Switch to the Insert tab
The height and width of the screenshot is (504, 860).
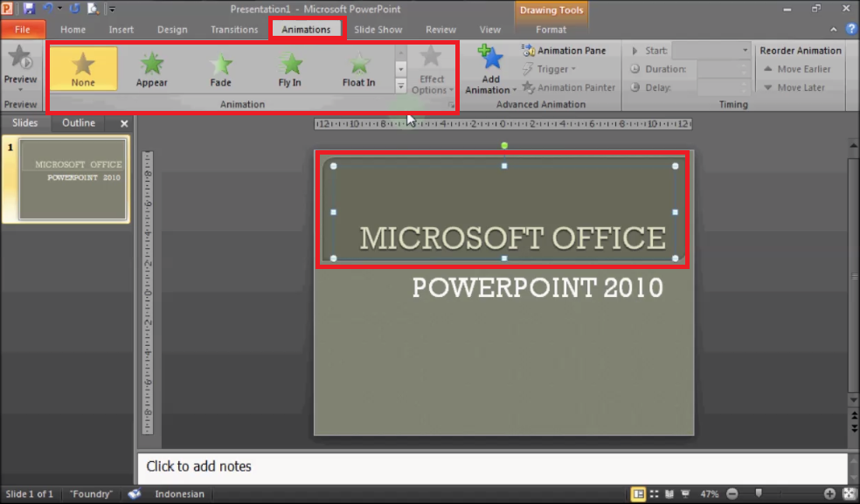(x=121, y=30)
